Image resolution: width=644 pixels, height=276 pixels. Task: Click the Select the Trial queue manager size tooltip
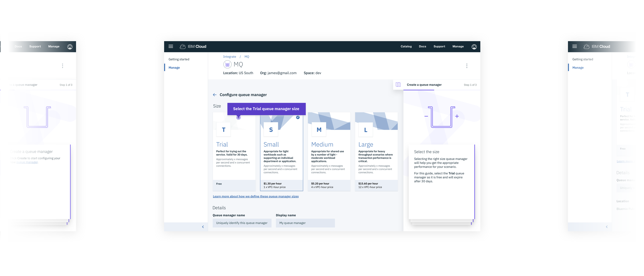point(266,109)
